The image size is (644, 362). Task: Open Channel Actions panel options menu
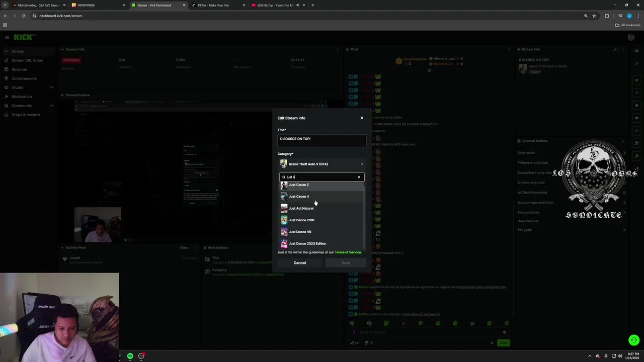tap(623, 141)
